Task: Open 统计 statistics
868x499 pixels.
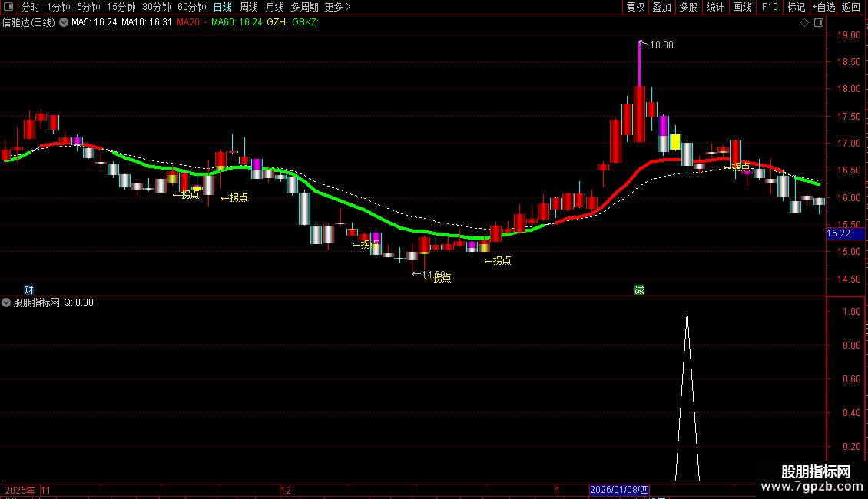Action: 715,7
